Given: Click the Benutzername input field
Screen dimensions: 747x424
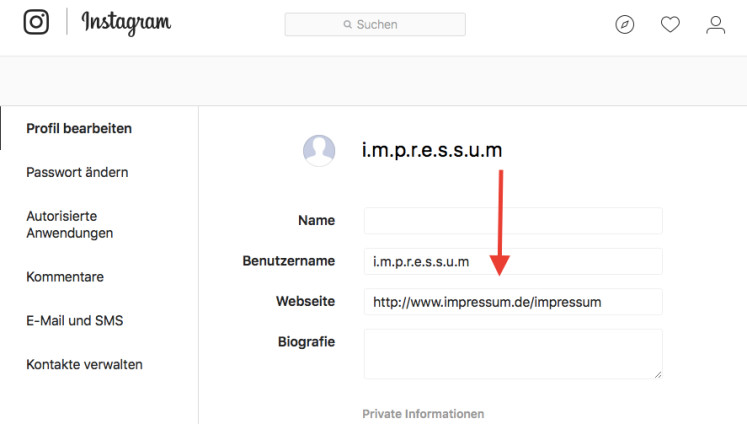Looking at the screenshot, I should pos(513,261).
